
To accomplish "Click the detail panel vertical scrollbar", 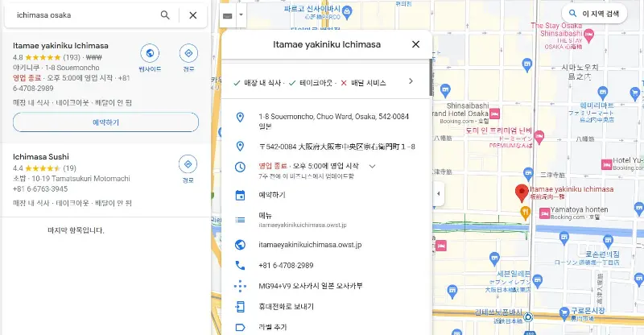I will (x=431, y=77).
